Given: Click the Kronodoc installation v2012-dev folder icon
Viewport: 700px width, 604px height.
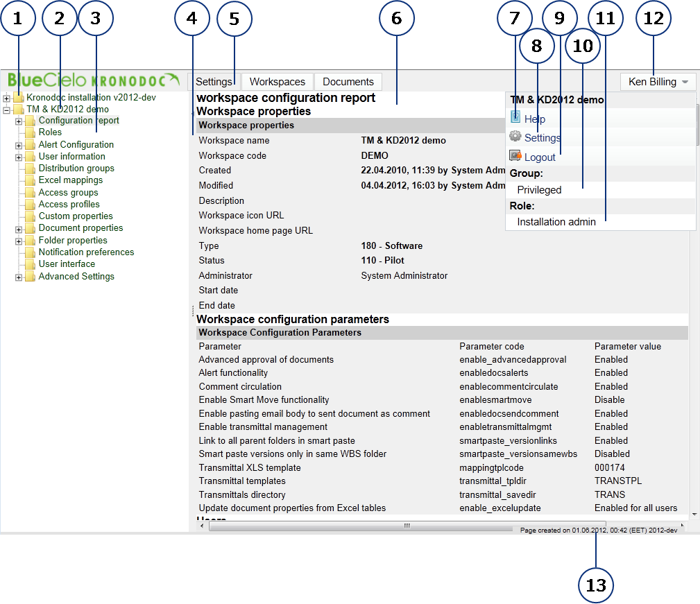Looking at the screenshot, I should [x=19, y=97].
